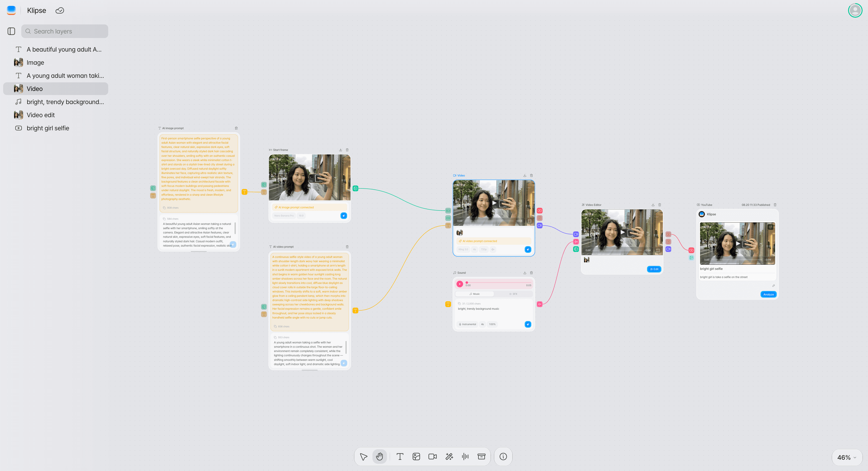Open the 100% volume selector in Sound node

492,324
